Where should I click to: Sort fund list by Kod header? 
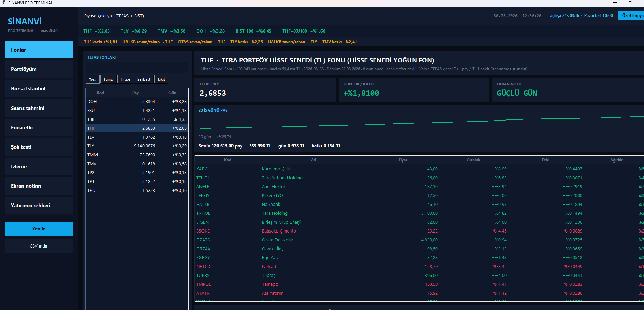(100, 93)
